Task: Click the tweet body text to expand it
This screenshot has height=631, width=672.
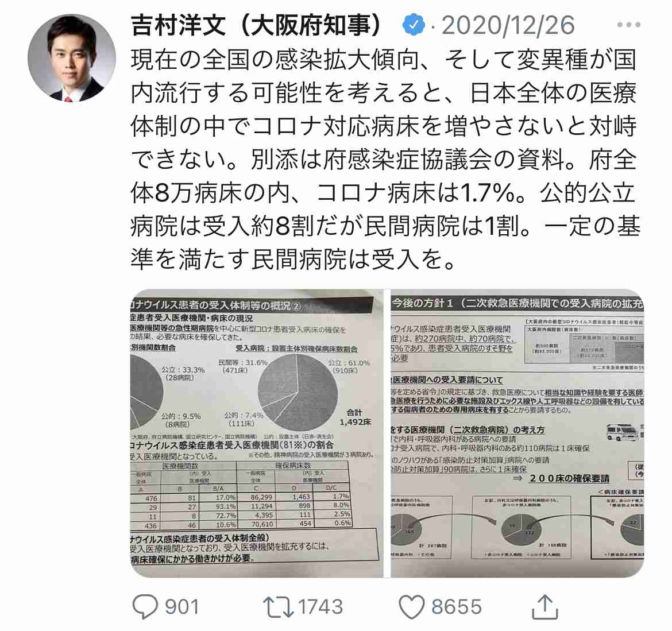Action: click(384, 160)
